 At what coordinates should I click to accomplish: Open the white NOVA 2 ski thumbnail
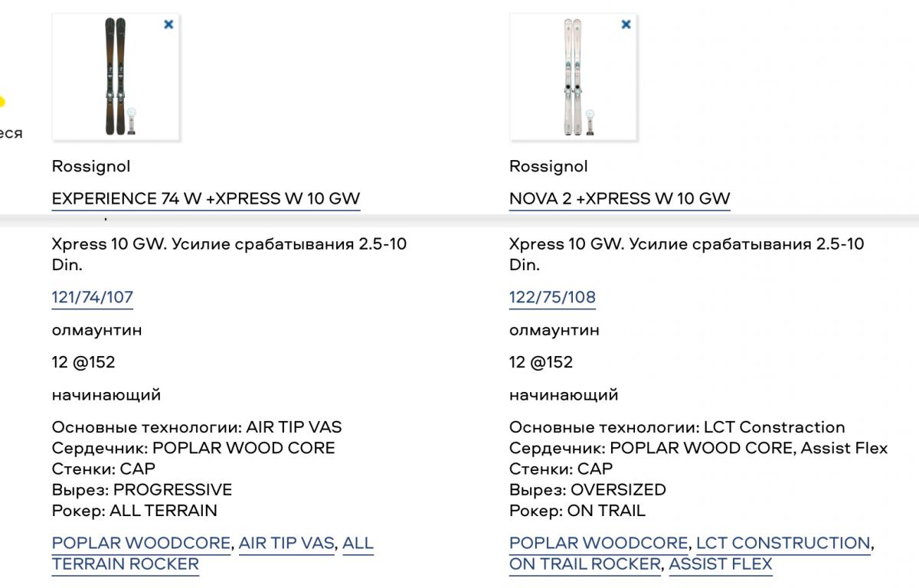click(x=573, y=77)
